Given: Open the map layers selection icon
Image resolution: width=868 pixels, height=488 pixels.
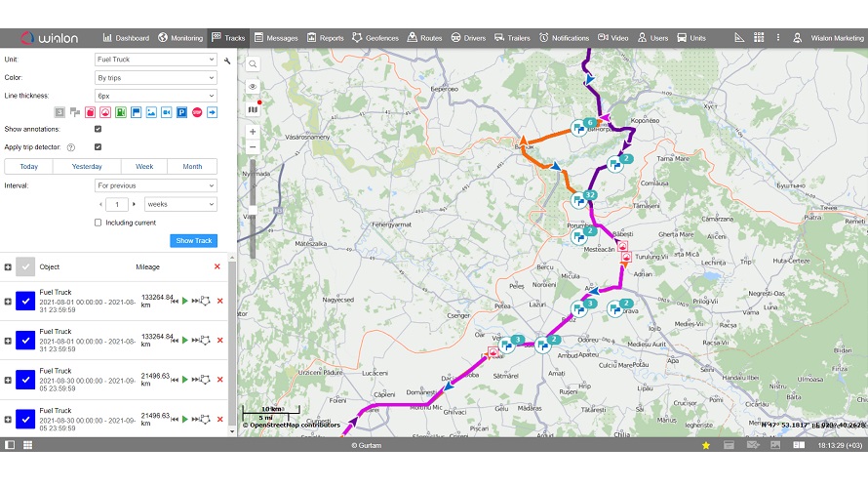Looking at the screenshot, I should point(253,109).
